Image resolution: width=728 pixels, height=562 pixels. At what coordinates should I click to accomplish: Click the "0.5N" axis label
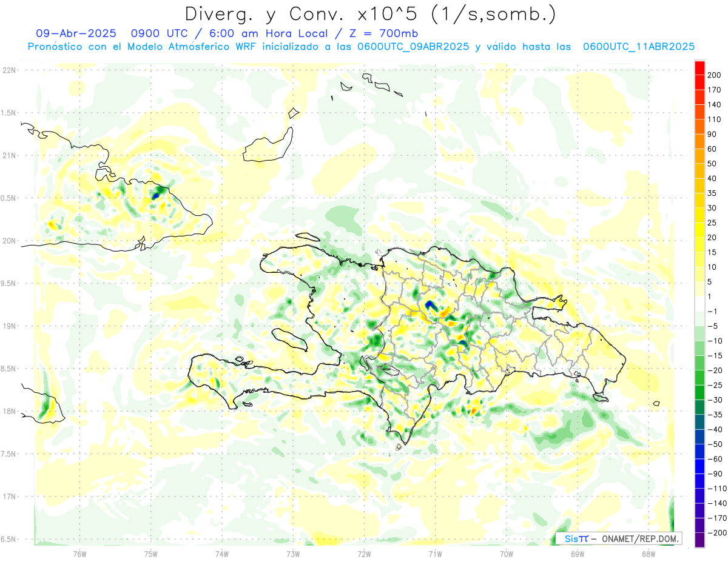[x=9, y=198]
